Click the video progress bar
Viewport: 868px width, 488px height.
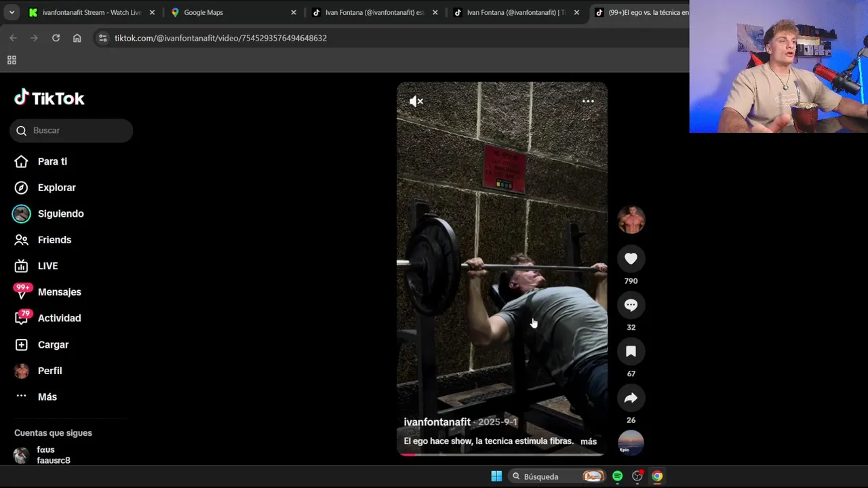[502, 454]
